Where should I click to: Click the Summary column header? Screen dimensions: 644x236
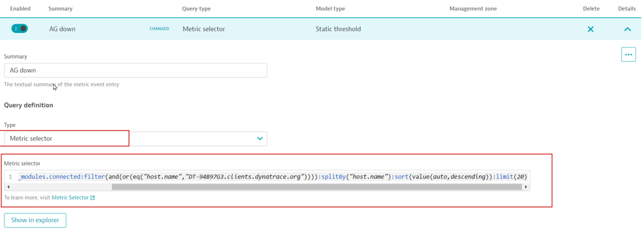(60, 8)
